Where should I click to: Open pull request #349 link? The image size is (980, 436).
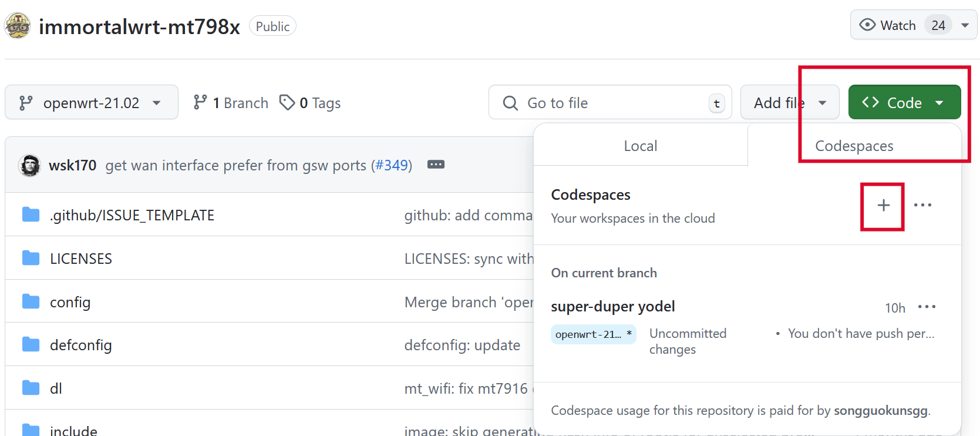click(392, 166)
